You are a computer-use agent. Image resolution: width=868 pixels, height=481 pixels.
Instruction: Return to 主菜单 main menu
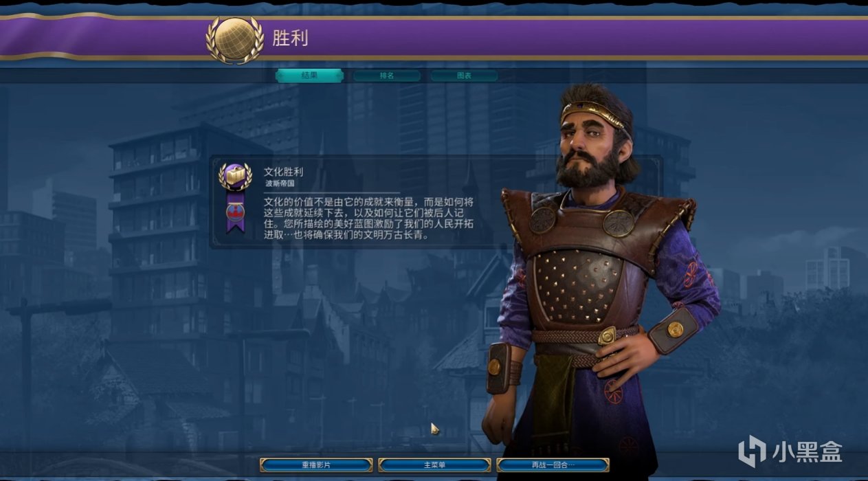click(x=434, y=465)
